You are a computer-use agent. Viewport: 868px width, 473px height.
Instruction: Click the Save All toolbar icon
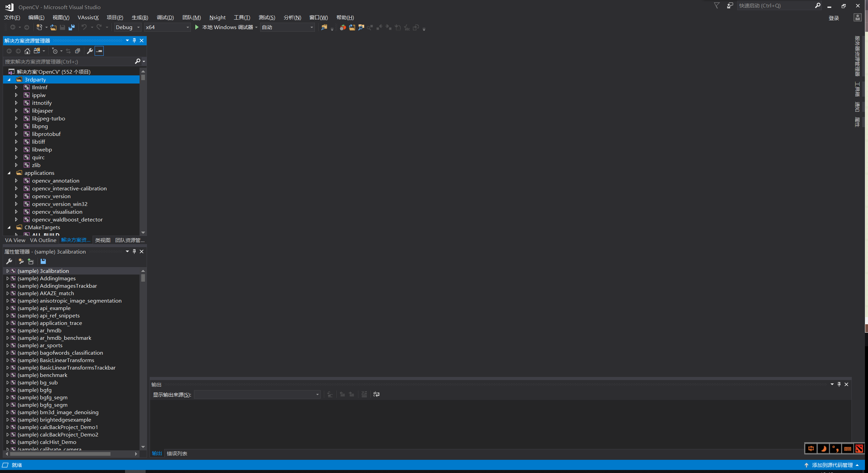pos(72,27)
